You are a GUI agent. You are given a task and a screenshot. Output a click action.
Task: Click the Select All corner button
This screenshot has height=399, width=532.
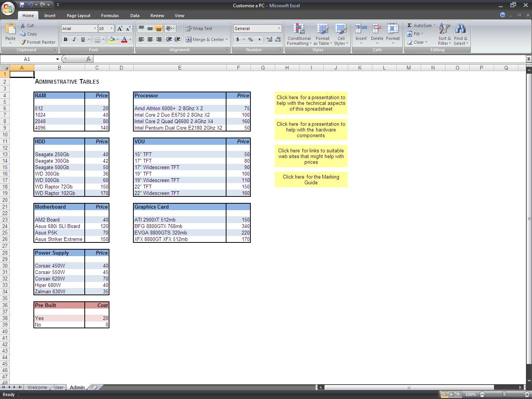click(x=5, y=68)
